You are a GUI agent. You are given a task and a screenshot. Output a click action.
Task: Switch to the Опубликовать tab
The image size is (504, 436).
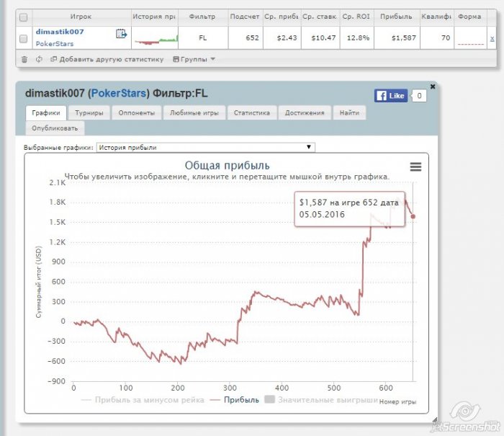[x=55, y=128]
